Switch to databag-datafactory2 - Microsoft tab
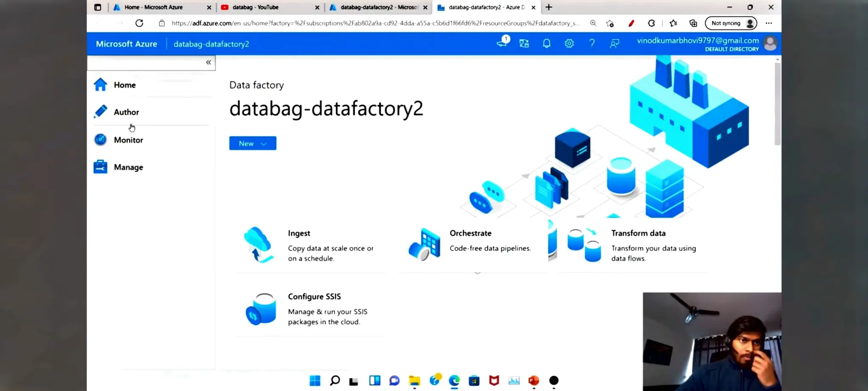 point(378,7)
